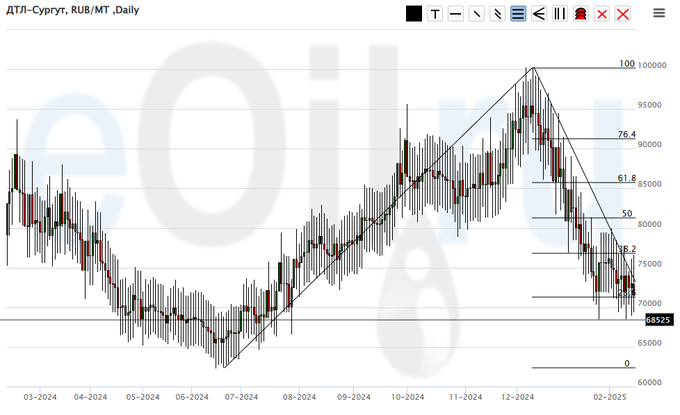
Task: Select the single trend line tool
Action: (476, 14)
